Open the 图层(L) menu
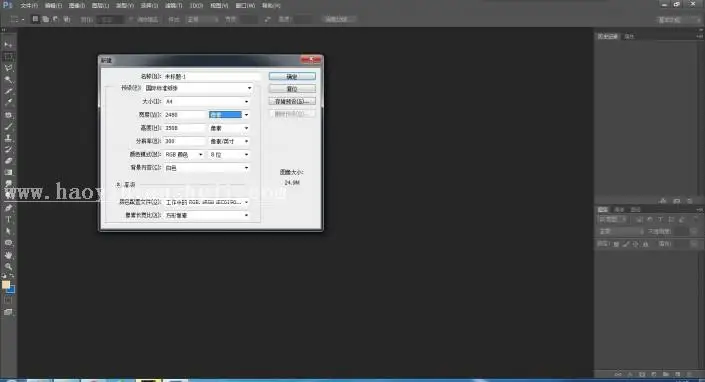Image resolution: width=705 pixels, height=382 pixels. pos(100,5)
